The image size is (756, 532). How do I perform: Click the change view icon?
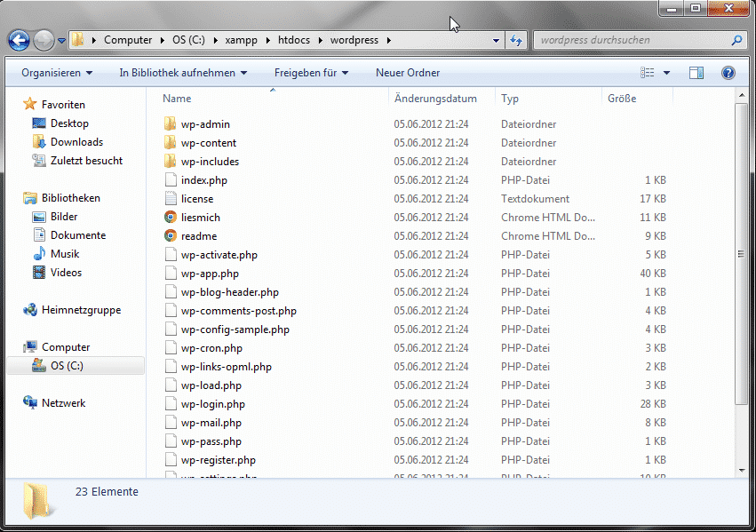[647, 73]
